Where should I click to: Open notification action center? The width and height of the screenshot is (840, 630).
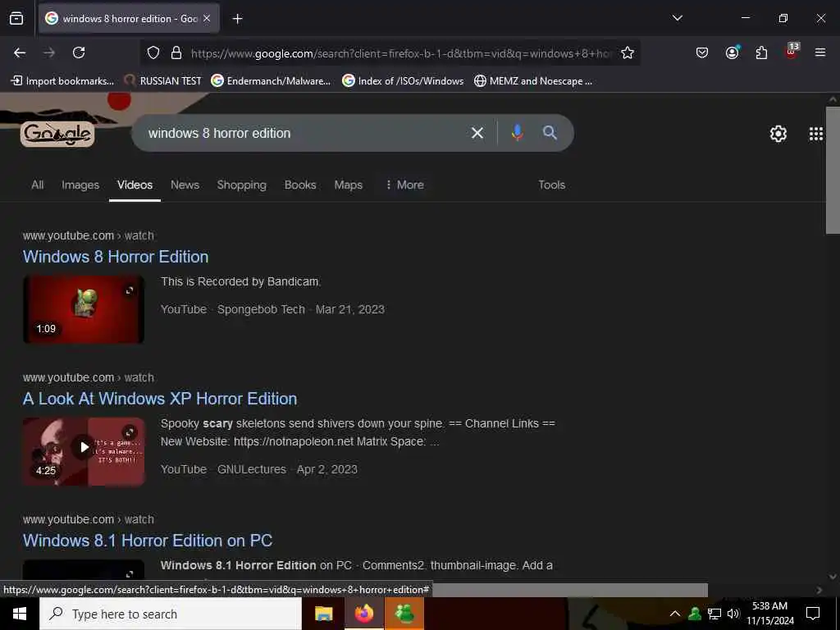[x=813, y=614]
